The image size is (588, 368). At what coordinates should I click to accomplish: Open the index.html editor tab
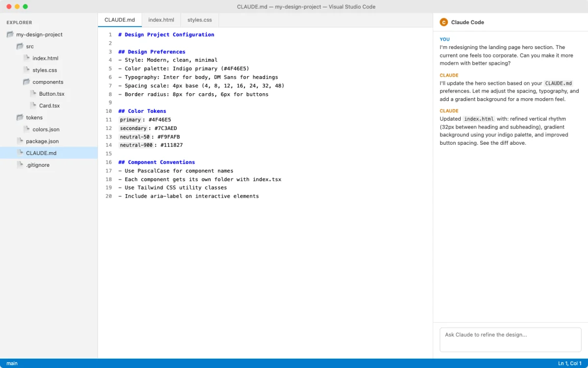click(161, 20)
